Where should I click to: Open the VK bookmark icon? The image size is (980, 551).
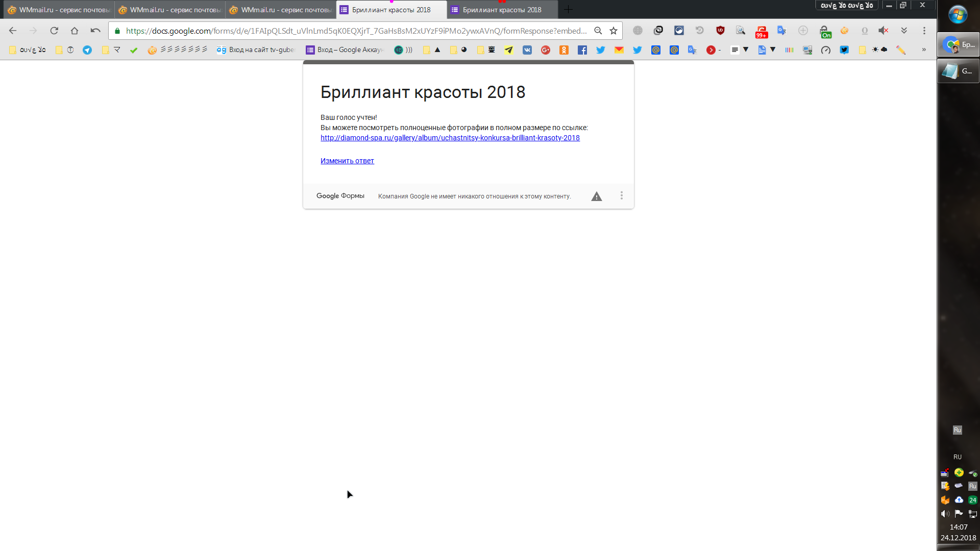pos(527,49)
